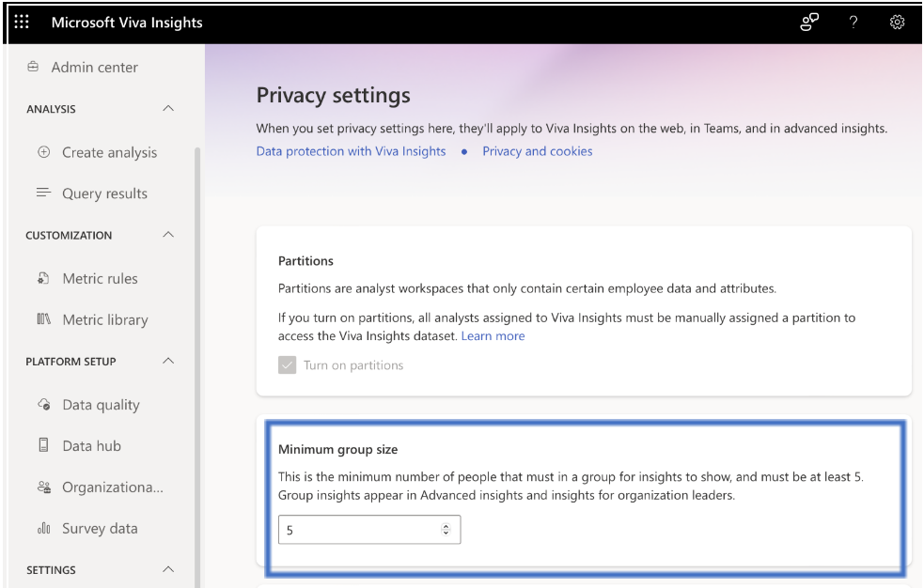Image resolution: width=924 pixels, height=588 pixels.
Task: Navigate to Metric rules
Action: point(101,278)
